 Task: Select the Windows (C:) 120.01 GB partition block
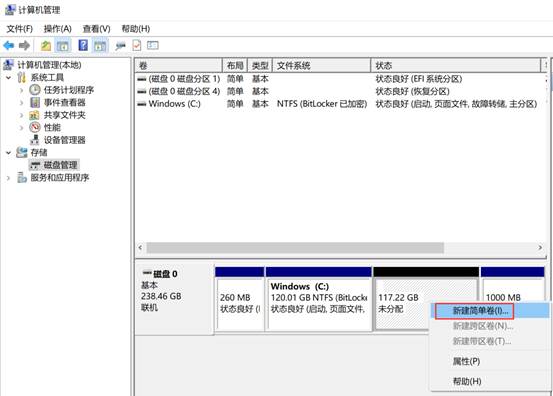point(319,299)
